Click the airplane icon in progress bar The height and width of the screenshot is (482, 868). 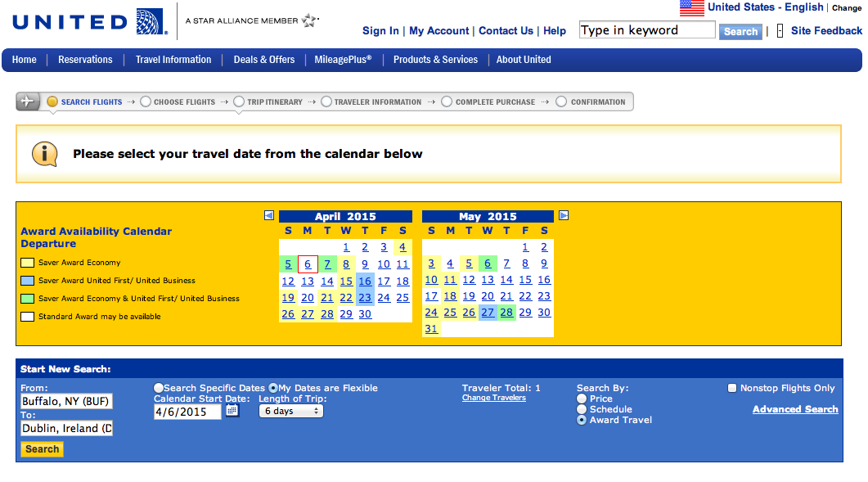click(x=28, y=102)
